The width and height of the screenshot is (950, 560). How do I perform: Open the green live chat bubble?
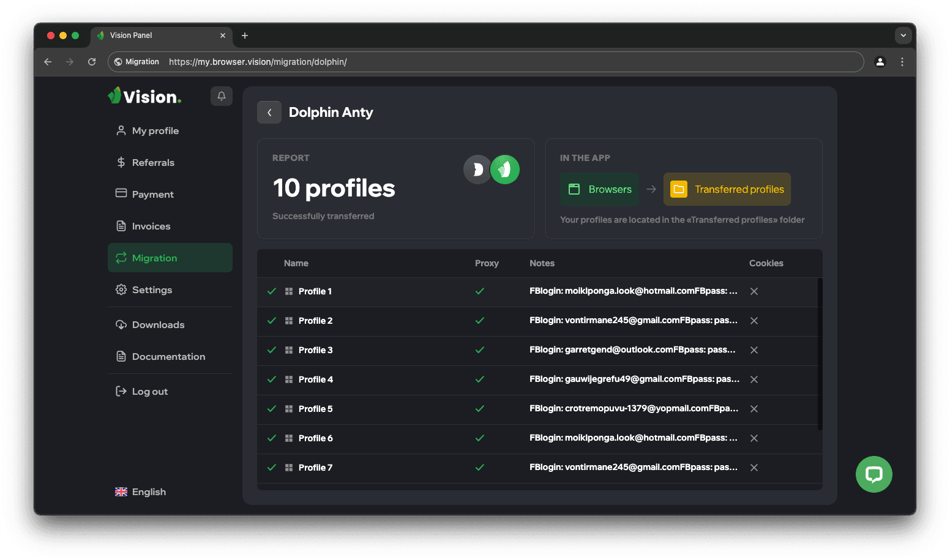point(873,474)
